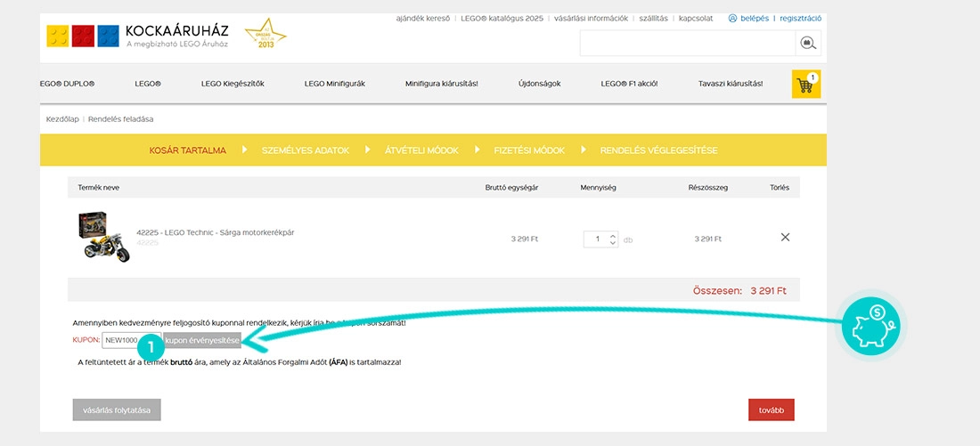Click the search magnifier icon
The height and width of the screenshot is (446, 980).
[x=807, y=43]
